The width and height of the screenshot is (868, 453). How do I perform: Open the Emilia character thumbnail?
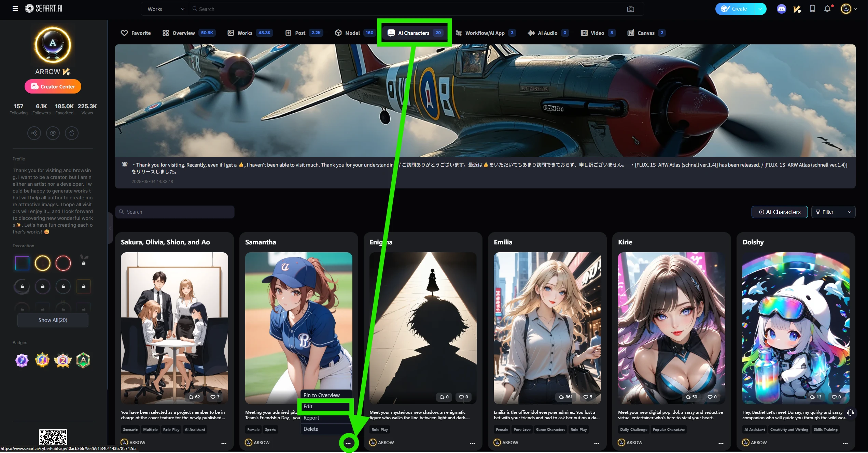coord(547,328)
